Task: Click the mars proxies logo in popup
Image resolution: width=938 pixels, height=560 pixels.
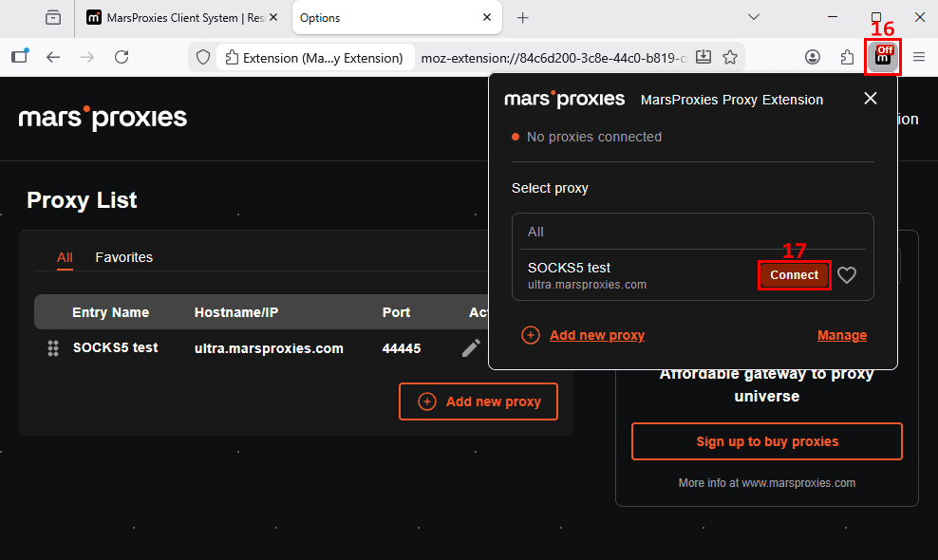Action: 565,99
